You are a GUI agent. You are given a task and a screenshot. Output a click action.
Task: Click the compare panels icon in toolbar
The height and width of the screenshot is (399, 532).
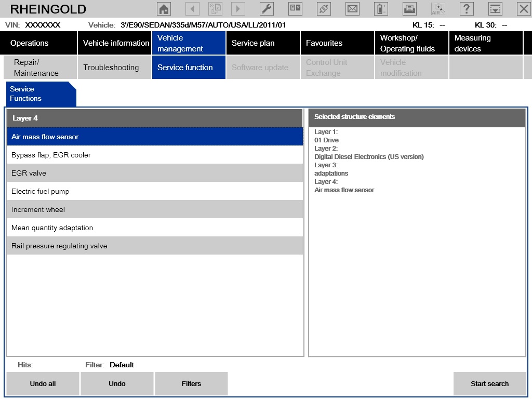tap(295, 9)
